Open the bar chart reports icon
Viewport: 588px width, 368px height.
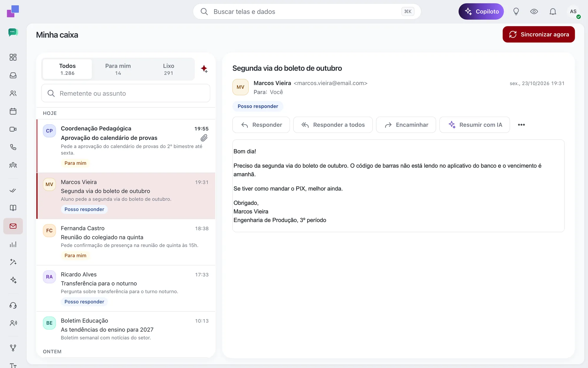13,244
